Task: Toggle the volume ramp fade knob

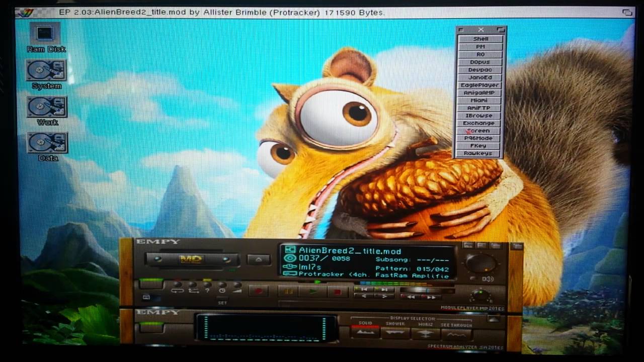Action: tap(237, 285)
